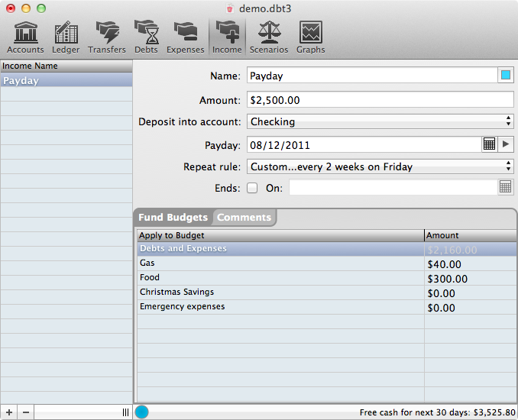The width and height of the screenshot is (518, 420).
Task: Open the Payday date calendar picker
Action: coord(490,144)
